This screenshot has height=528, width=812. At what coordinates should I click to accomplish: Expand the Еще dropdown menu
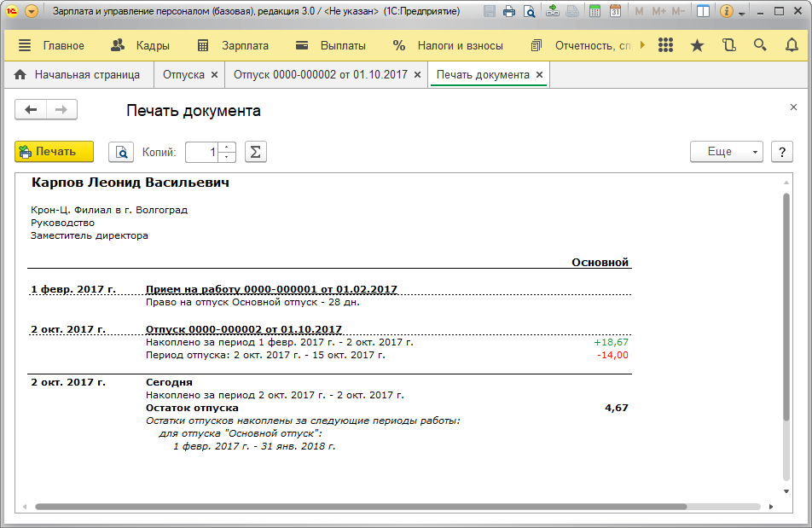click(727, 152)
